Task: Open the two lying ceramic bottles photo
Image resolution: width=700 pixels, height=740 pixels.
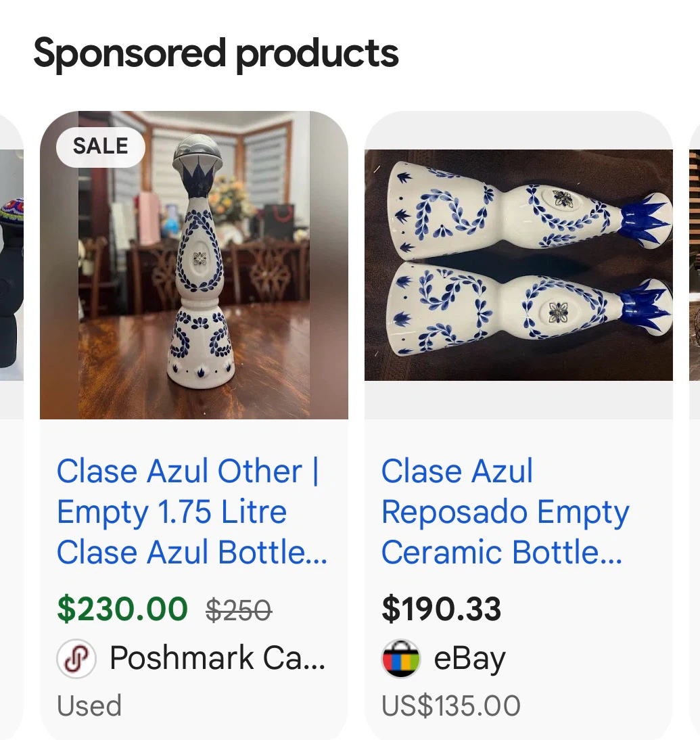Action: (x=518, y=265)
